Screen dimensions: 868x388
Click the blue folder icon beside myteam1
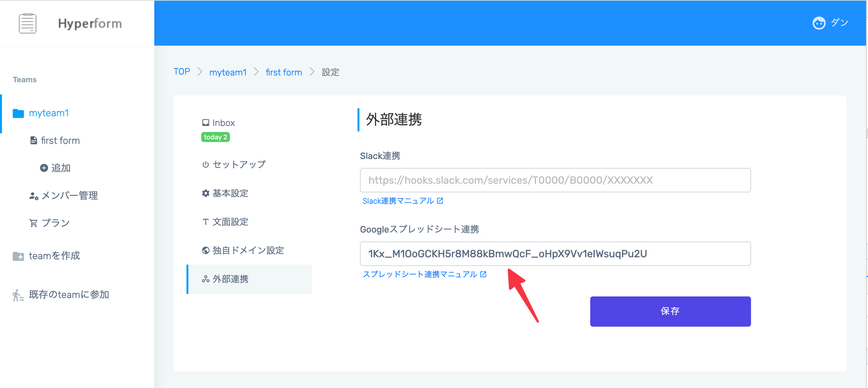tap(18, 113)
